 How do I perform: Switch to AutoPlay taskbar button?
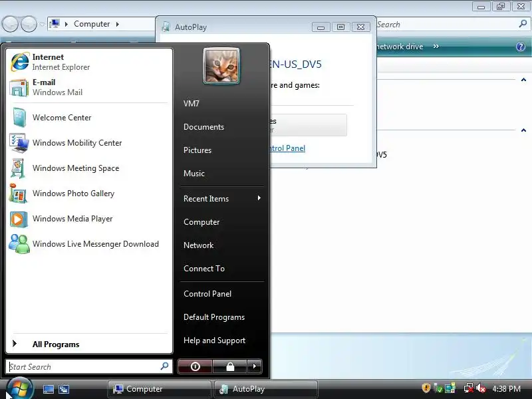266,389
